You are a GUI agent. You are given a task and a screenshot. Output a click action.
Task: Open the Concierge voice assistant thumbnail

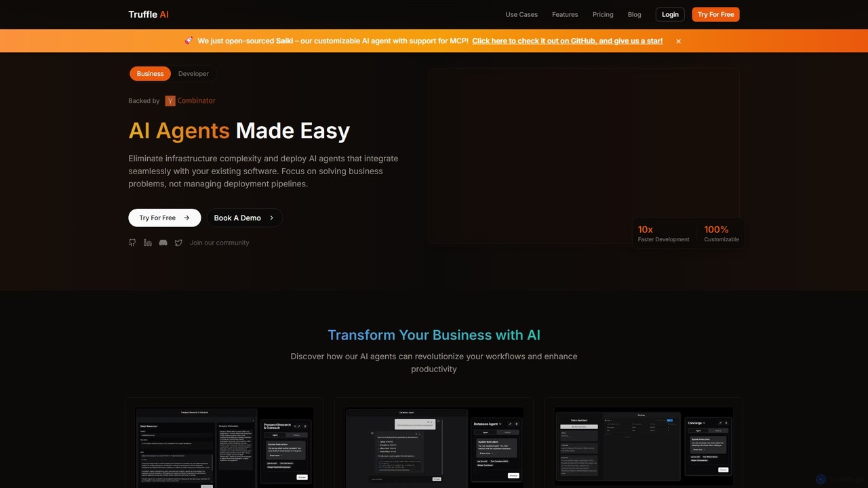pos(644,445)
